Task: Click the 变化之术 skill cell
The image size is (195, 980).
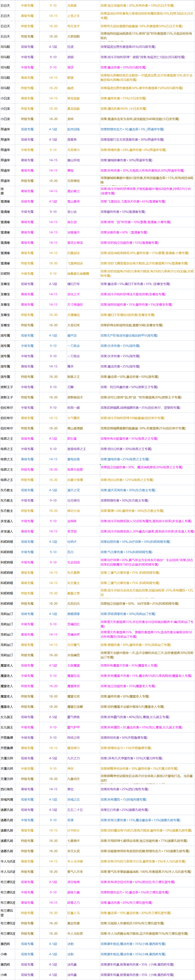Action: coord(74,294)
